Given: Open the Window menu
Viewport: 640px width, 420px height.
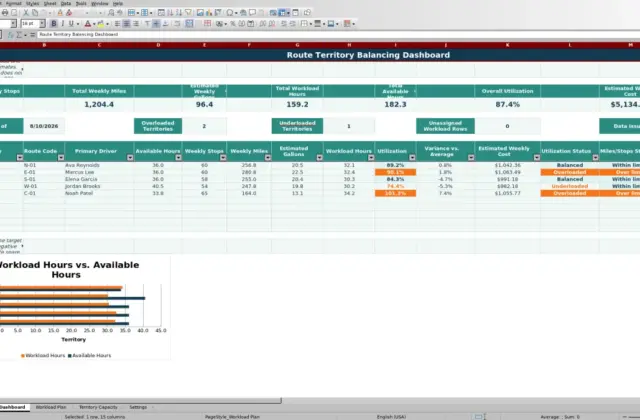Looking at the screenshot, I should pos(100,3).
